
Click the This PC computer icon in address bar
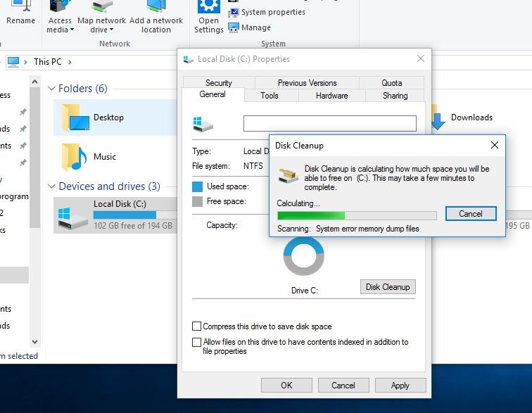coord(13,62)
